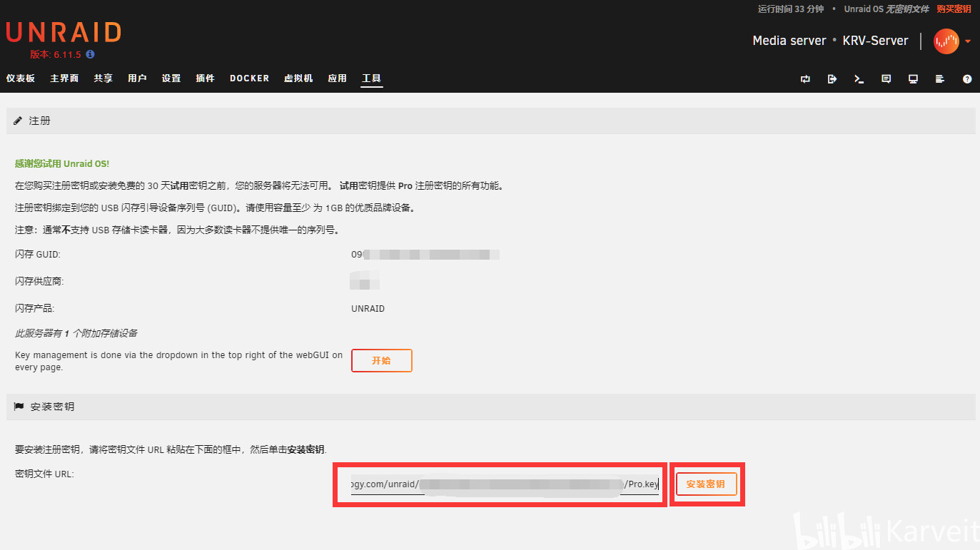Click the 开始 button
The height and width of the screenshot is (550, 980).
(x=382, y=360)
